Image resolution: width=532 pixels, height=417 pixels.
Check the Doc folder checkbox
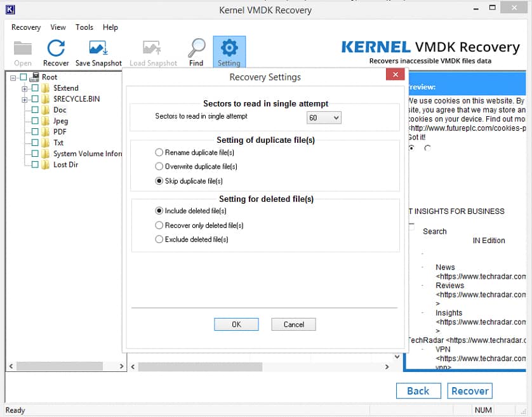[35, 110]
